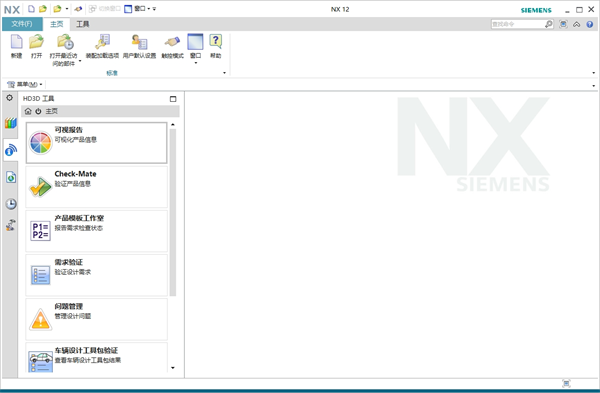Image resolution: width=600 pixels, height=393 pixels.
Task: Expand 打开最近访问的部件 recent parts dropdown
Action: pos(80,61)
